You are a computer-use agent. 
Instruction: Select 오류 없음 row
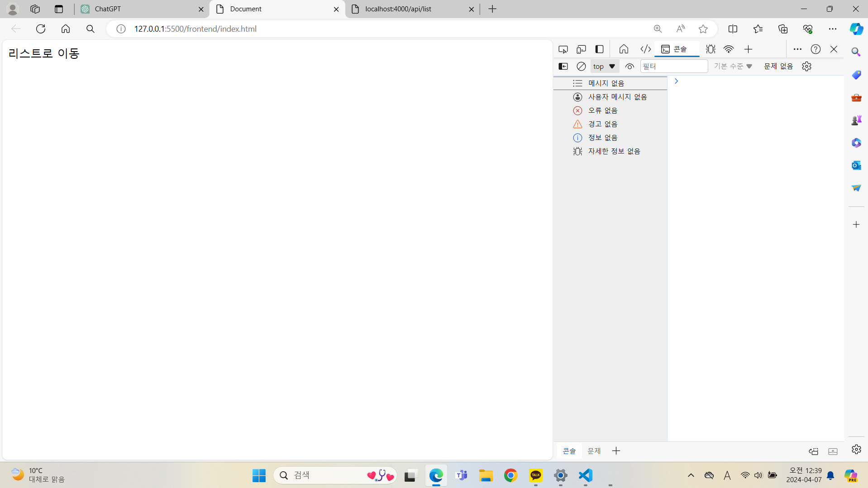click(610, 110)
